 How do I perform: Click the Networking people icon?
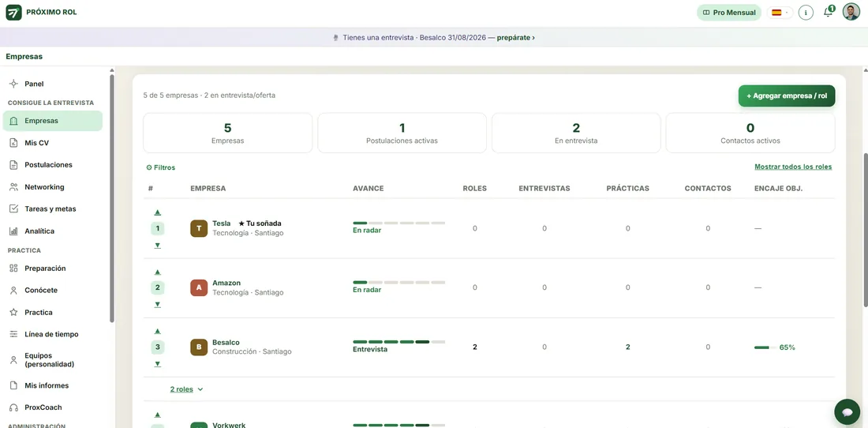[14, 187]
